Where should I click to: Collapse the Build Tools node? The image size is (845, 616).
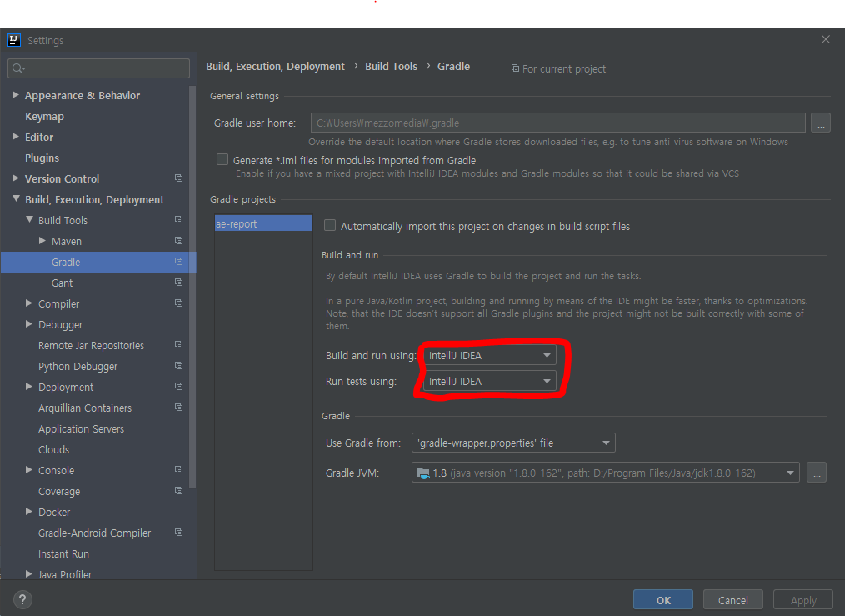(29, 220)
